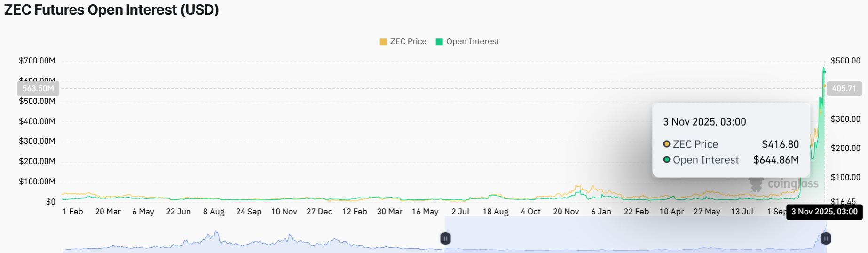
Task: Click the Open Interest marker in tooltip
Action: coord(667,160)
